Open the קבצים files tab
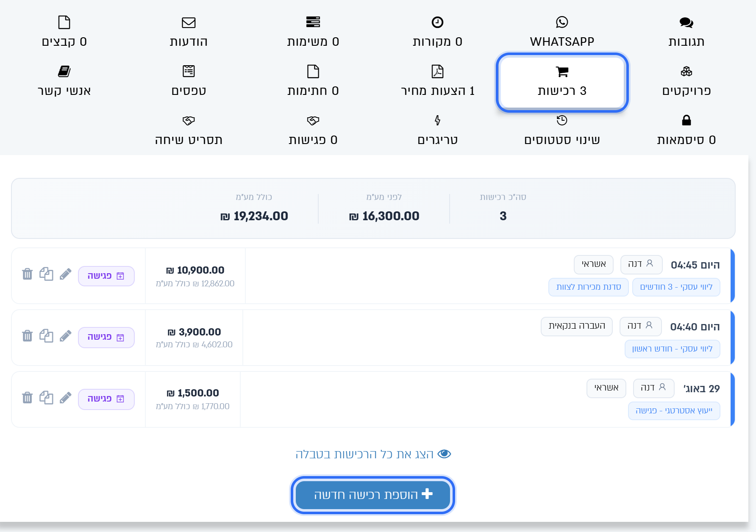756x532 pixels. point(64,32)
